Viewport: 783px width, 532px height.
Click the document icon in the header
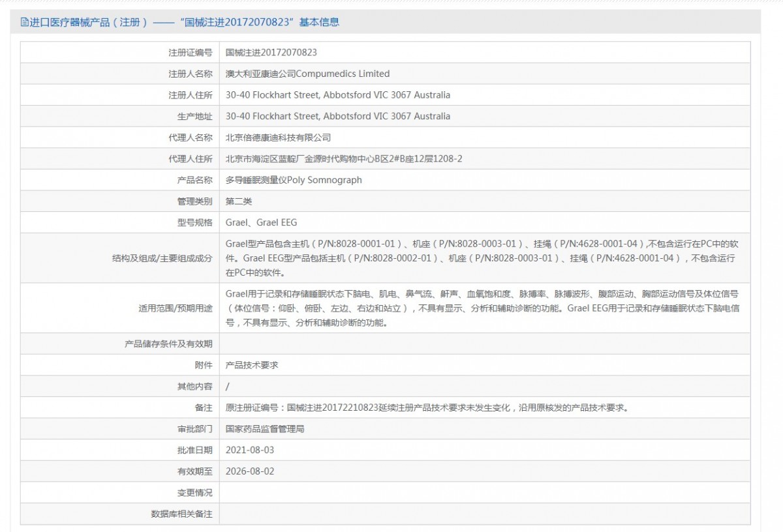[25, 22]
